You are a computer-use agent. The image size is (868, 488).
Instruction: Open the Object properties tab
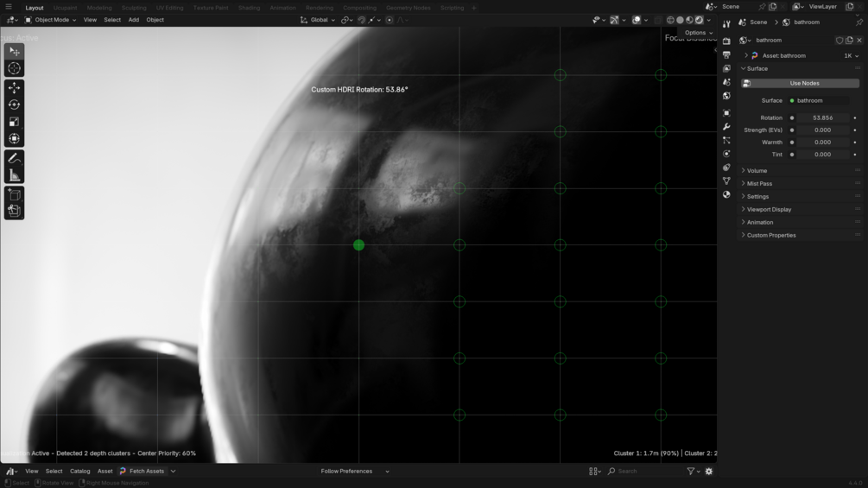point(727,113)
